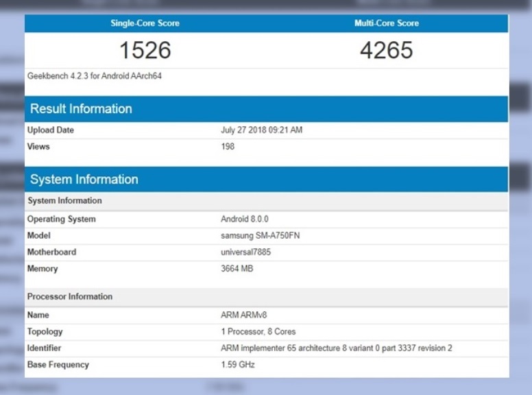Select the views count 198
532x395 pixels.
(x=228, y=147)
